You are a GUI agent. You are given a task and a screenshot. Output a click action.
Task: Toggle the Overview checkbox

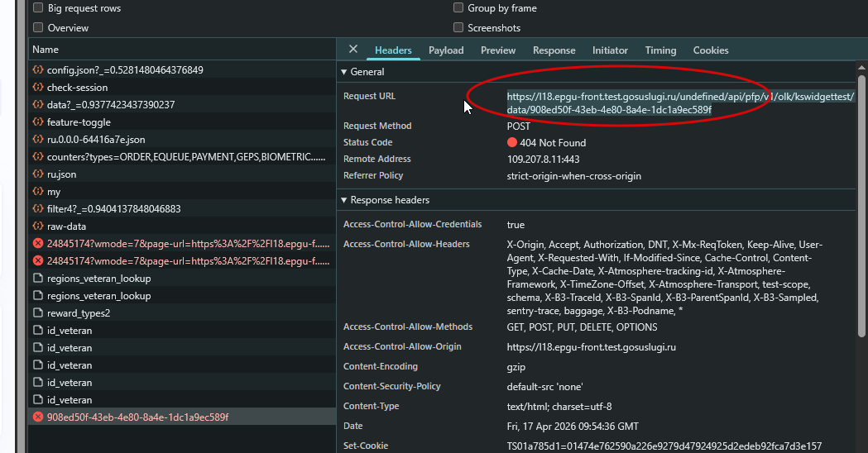(x=38, y=27)
